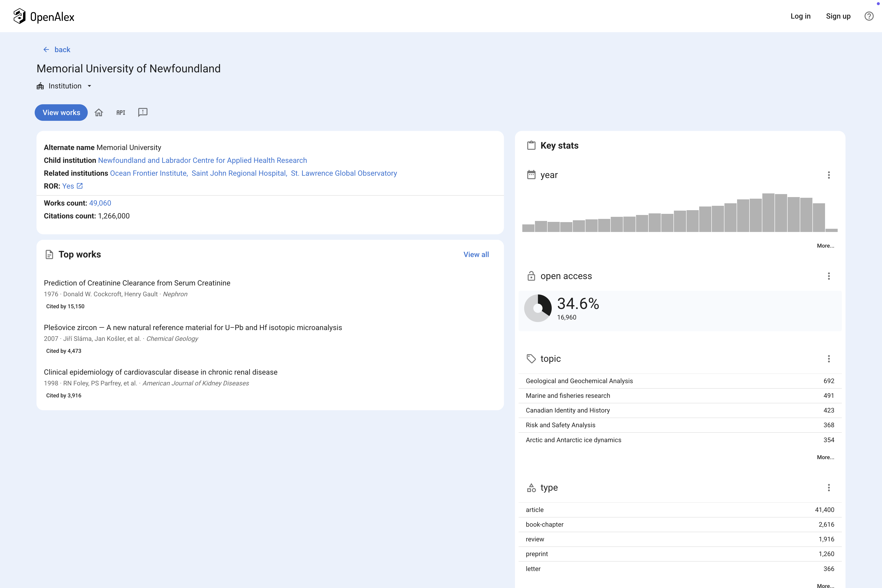Open the topic section three-dot menu

[829, 359]
